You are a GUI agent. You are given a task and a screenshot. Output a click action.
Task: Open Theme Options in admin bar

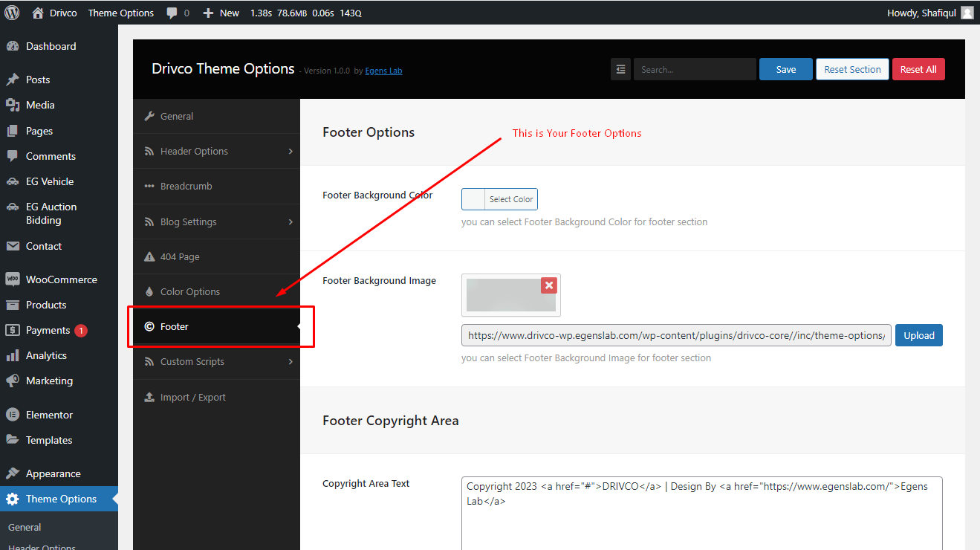(x=121, y=13)
